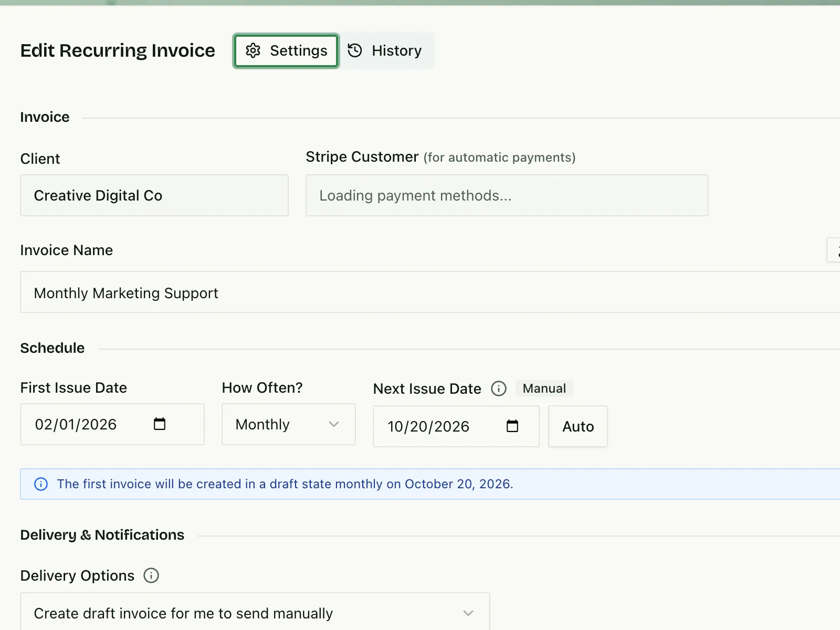Click info icon beside Next Issue Date
Screen dimensions: 840x630
[x=499, y=388]
